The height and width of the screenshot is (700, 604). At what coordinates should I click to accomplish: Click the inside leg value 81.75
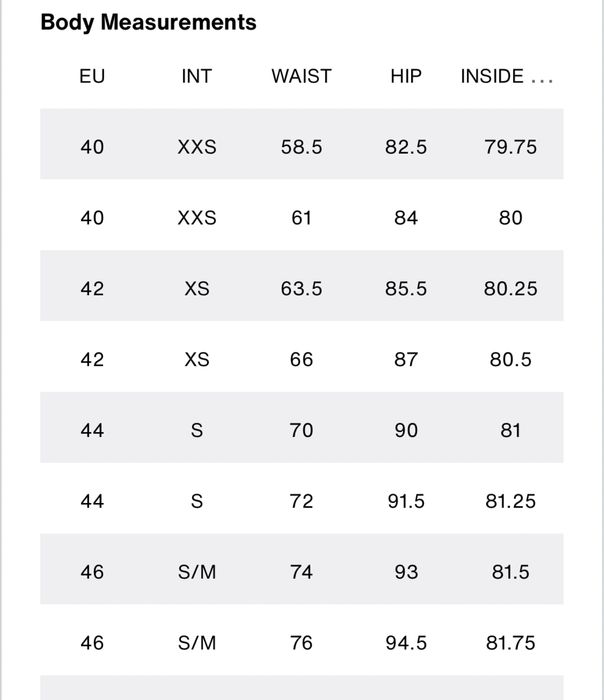(510, 643)
